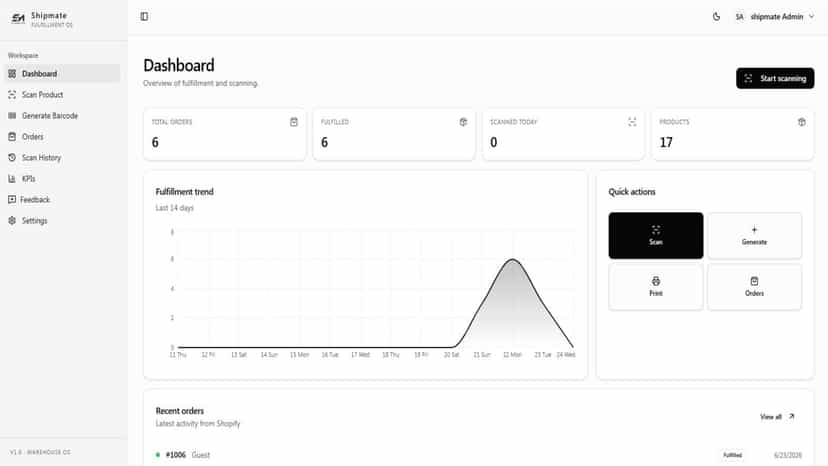Select the Scan quick action

(x=655, y=236)
